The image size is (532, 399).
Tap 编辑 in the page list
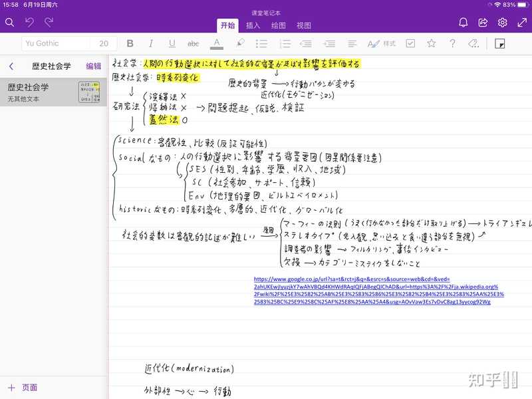point(94,66)
